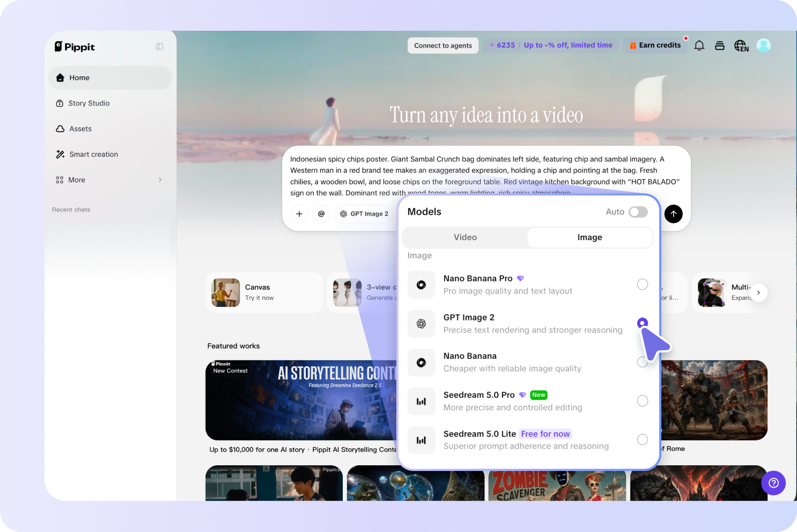797x532 pixels.
Task: Click the Seedream 5.0 Pro model icon
Action: pos(421,402)
